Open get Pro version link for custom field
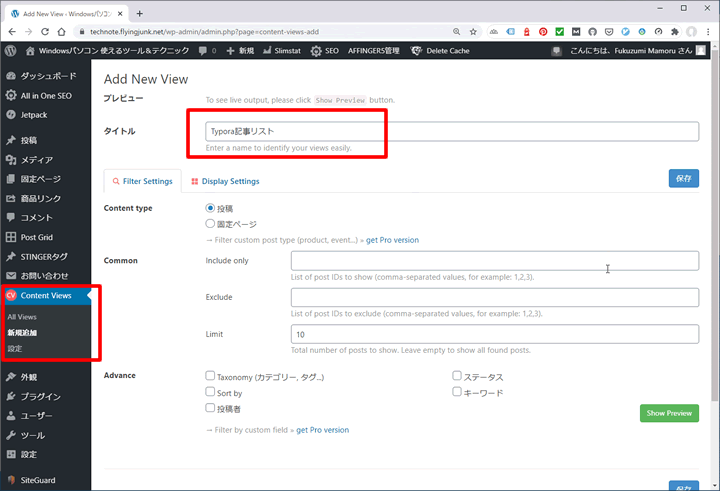Image resolution: width=720 pixels, height=491 pixels. (x=322, y=430)
